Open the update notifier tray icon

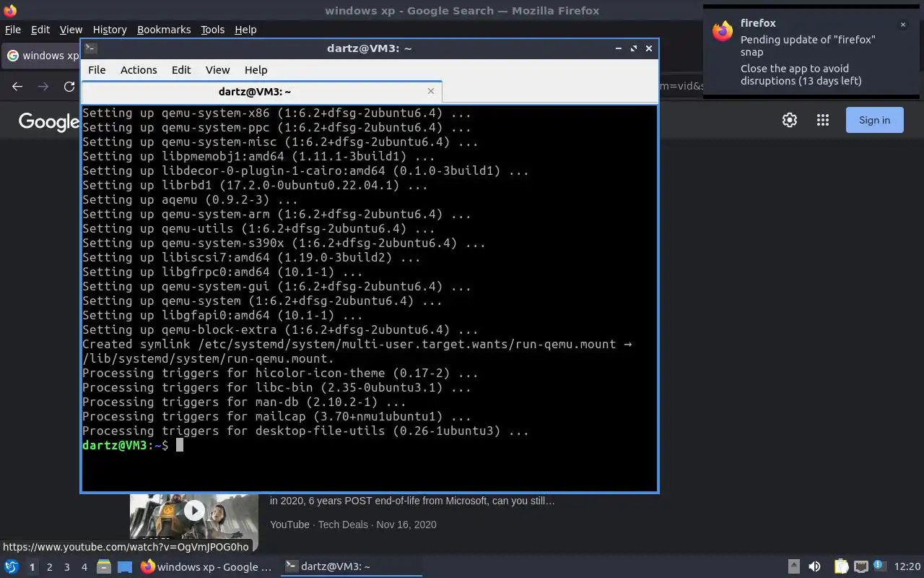click(x=879, y=566)
